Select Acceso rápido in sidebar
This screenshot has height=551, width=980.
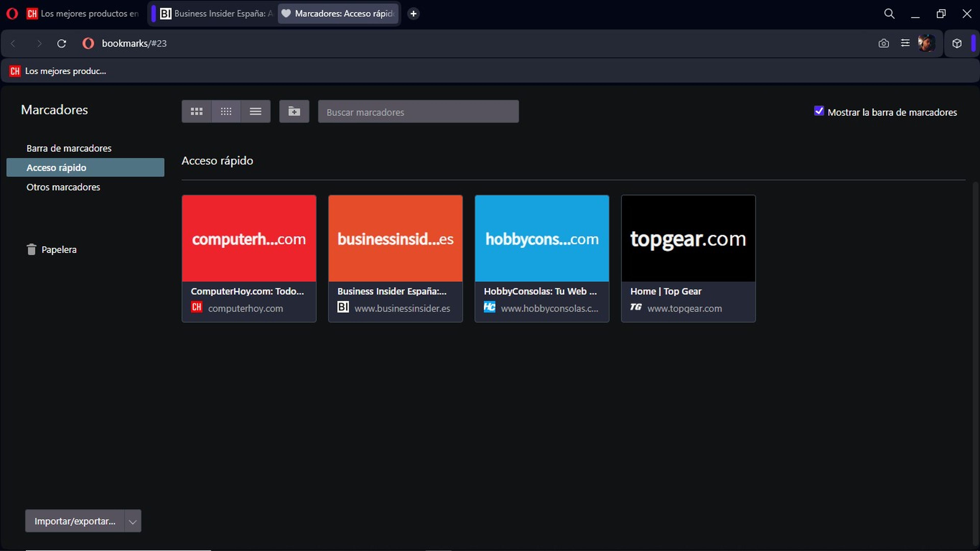(85, 167)
